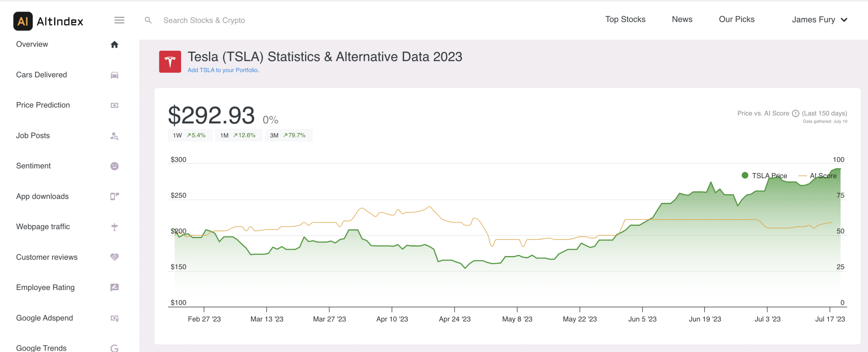Go to Webpage traffic section
Image resolution: width=868 pixels, height=352 pixels.
(43, 227)
